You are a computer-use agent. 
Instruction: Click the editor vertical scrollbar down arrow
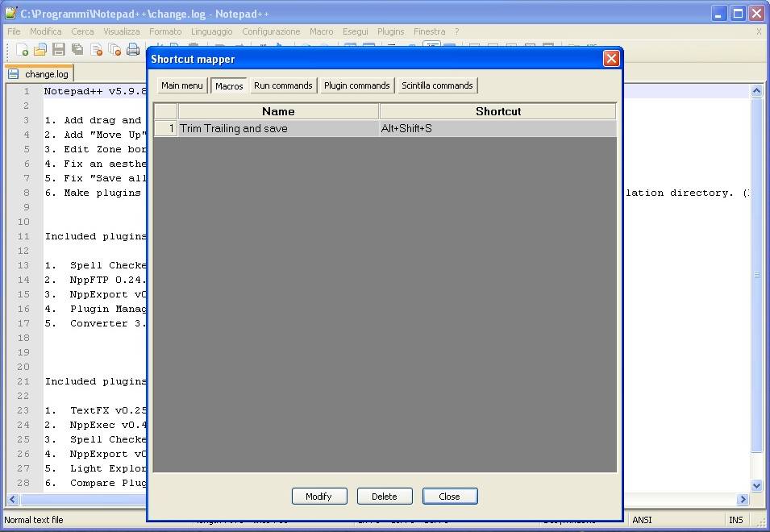[x=756, y=486]
